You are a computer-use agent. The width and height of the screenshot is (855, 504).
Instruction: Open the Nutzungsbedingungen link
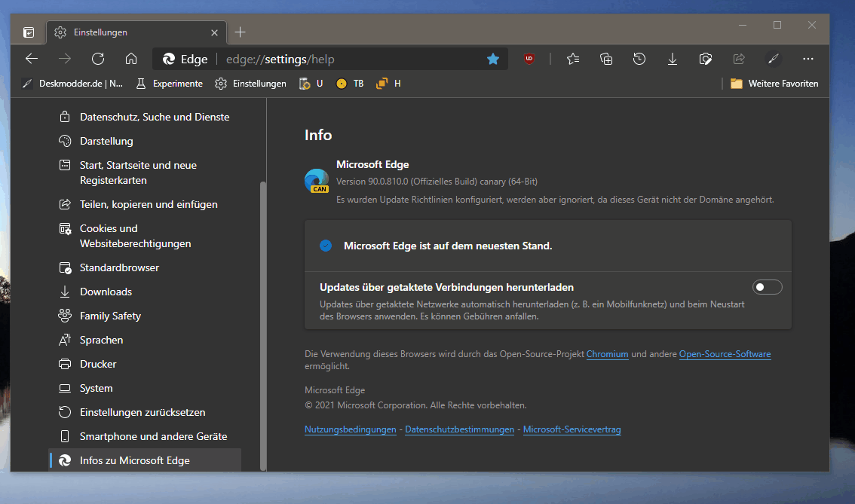[350, 429]
